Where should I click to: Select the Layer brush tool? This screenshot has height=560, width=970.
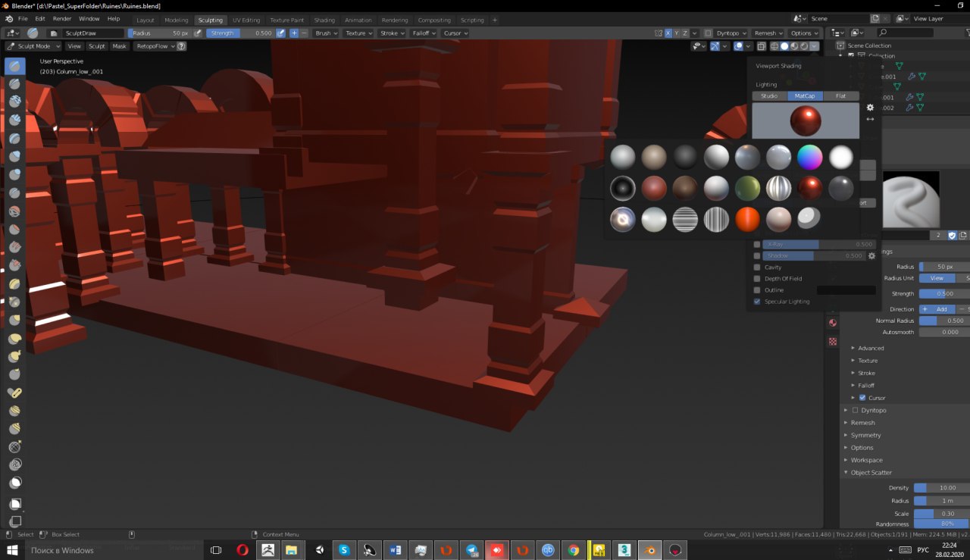pyautogui.click(x=14, y=139)
